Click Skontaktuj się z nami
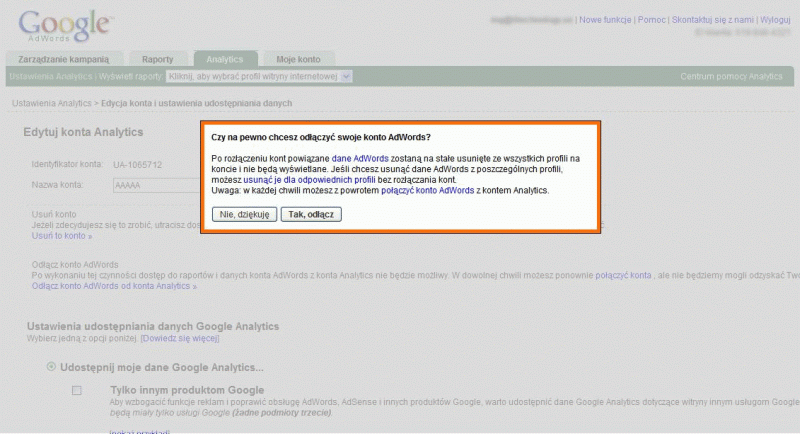The width and height of the screenshot is (800, 434). pyautogui.click(x=712, y=20)
